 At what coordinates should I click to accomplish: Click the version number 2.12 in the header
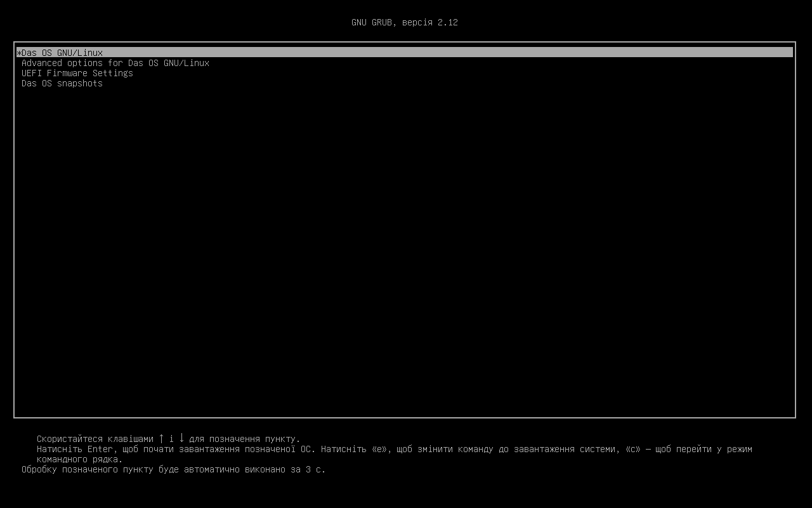pos(448,22)
